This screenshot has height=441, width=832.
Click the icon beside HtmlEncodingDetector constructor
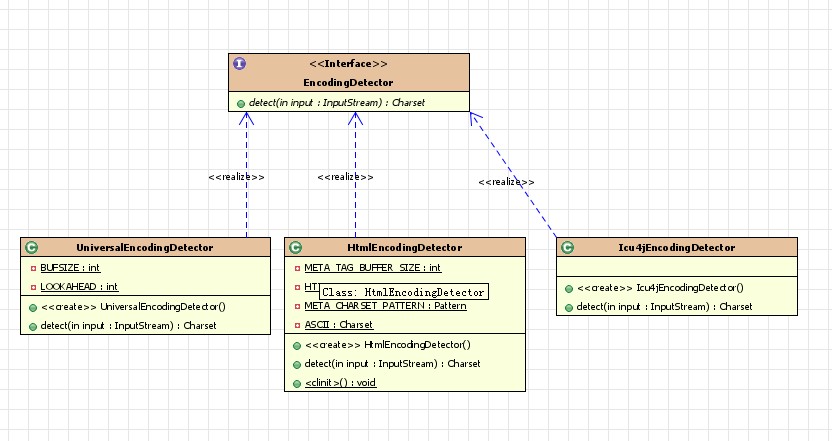297,346
